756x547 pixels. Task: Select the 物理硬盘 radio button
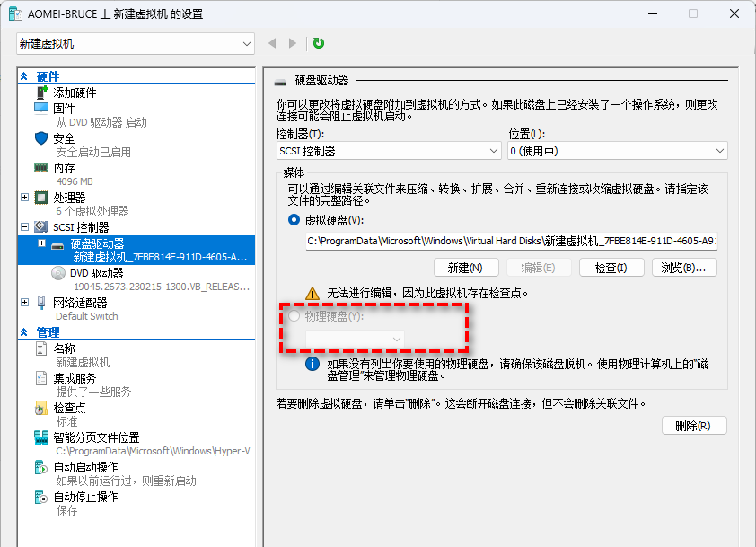pos(294,316)
